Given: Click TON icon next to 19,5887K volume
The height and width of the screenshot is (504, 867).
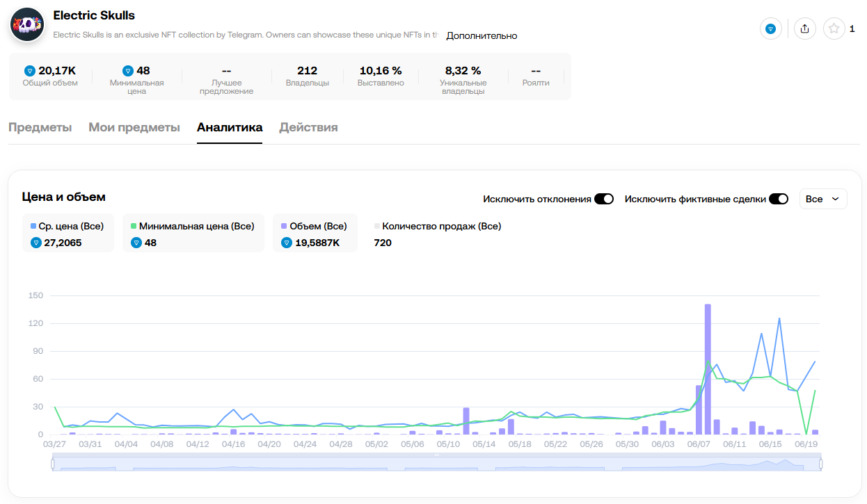Looking at the screenshot, I should click(286, 243).
